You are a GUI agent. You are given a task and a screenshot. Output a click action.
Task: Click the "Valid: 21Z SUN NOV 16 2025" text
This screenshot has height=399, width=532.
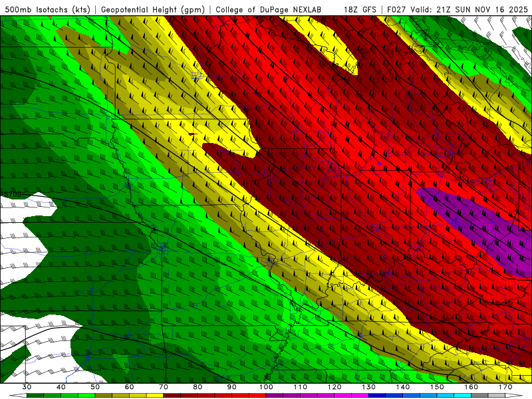click(469, 9)
